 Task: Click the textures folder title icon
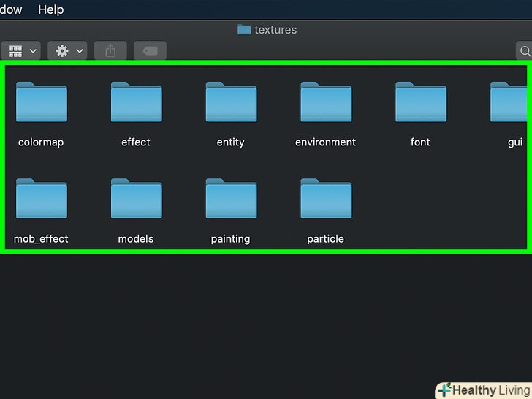click(244, 30)
